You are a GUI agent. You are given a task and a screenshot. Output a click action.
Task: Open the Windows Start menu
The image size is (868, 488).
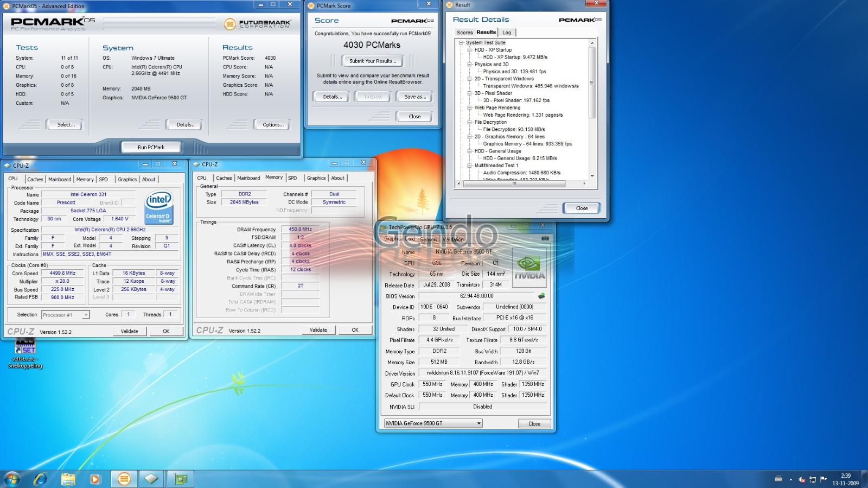[12, 479]
